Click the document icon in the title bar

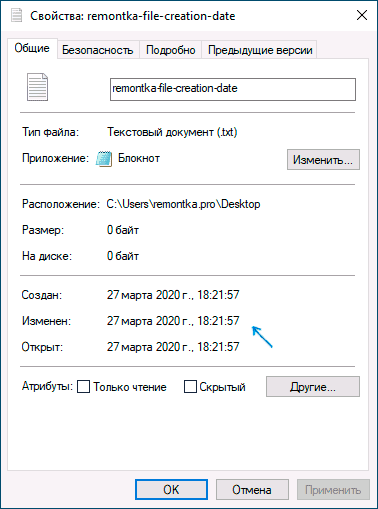[x=16, y=15]
